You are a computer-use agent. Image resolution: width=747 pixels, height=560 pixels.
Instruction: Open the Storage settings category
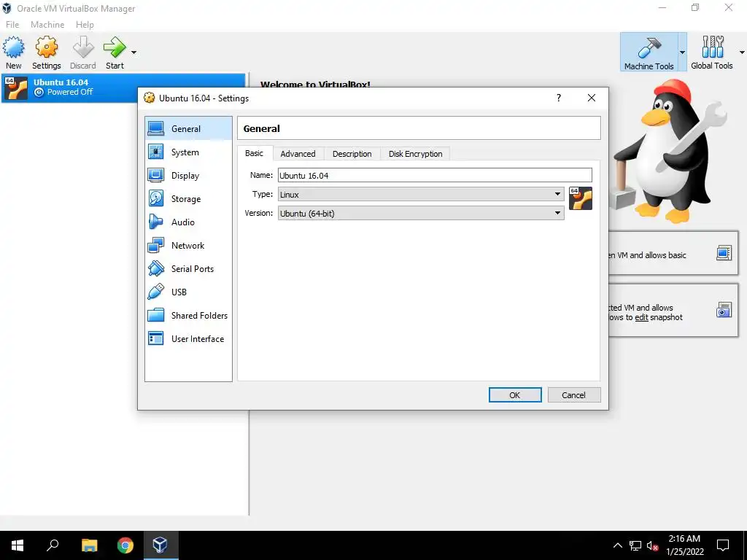tap(188, 199)
